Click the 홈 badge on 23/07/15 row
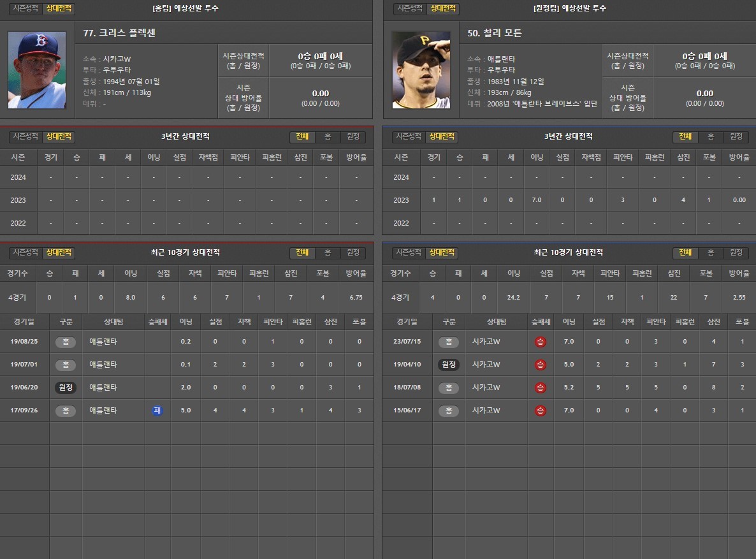The image size is (756, 559). pyautogui.click(x=449, y=342)
